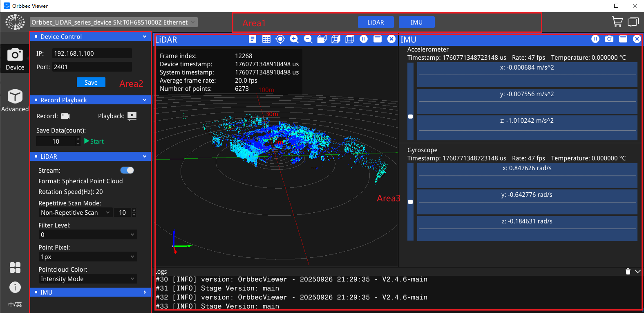Select the solid cube view icon

coord(322,39)
